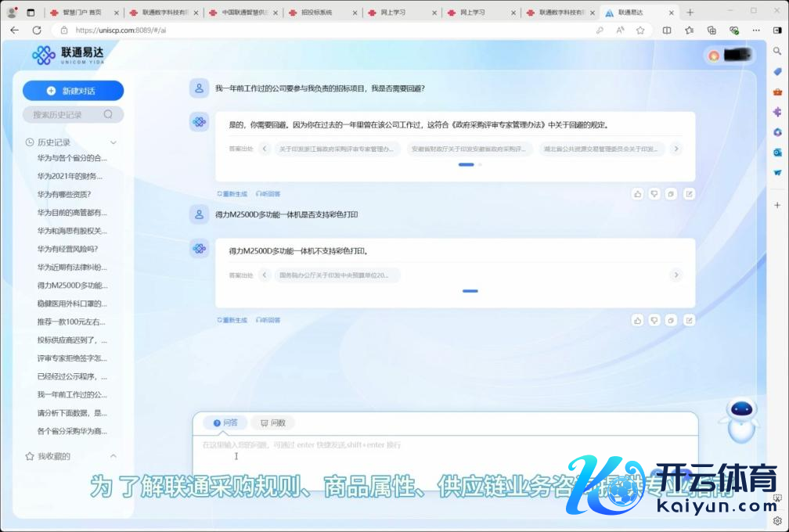This screenshot has width=789, height=532.
Task: Click the 听回答 listen option under first answer
Action: (268, 194)
